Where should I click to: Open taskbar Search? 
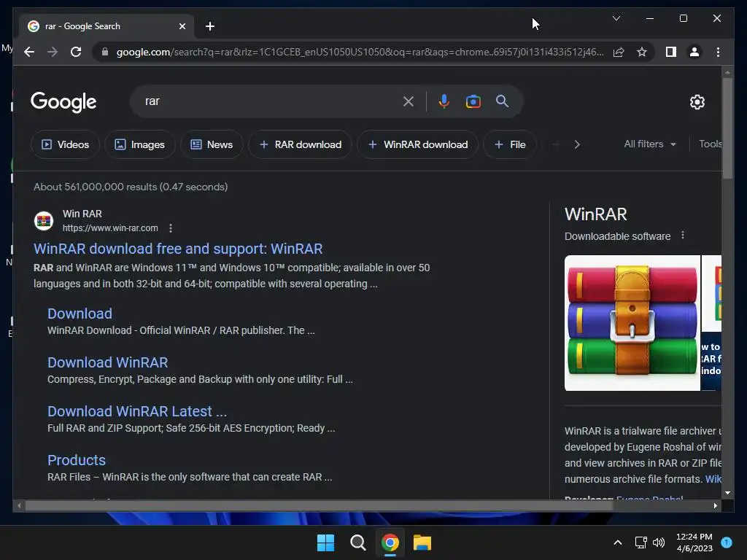point(357,542)
